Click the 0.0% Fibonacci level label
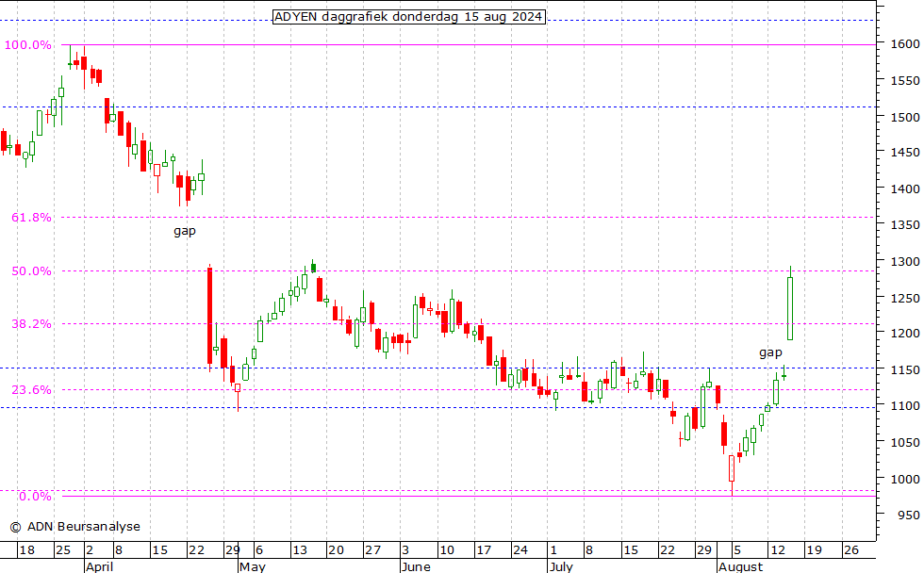 tap(35, 497)
